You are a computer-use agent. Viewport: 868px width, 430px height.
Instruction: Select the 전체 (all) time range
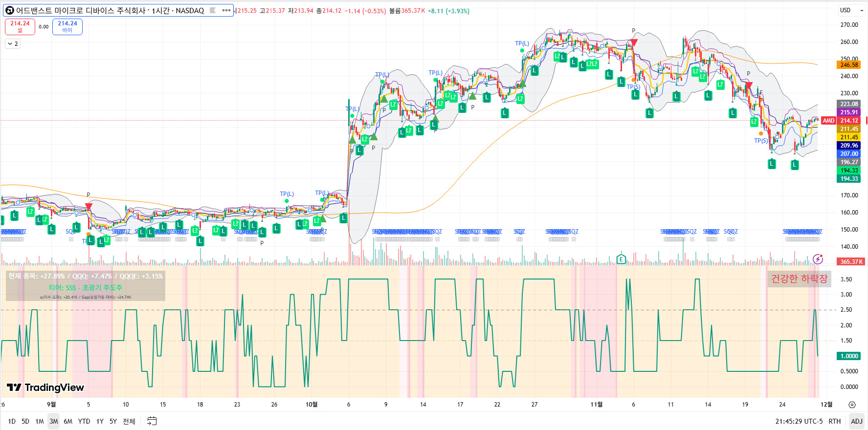click(129, 421)
